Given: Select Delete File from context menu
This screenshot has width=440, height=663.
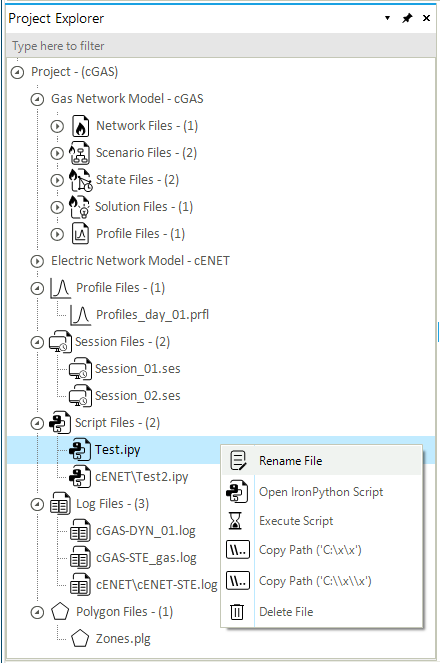Looking at the screenshot, I should pos(321,612).
